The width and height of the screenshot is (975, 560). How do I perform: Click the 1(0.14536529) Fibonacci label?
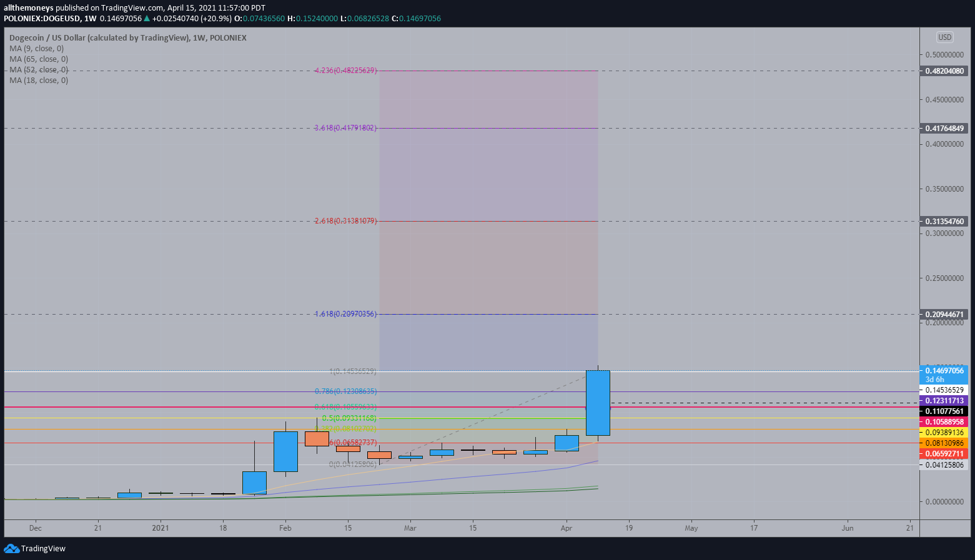tap(353, 371)
